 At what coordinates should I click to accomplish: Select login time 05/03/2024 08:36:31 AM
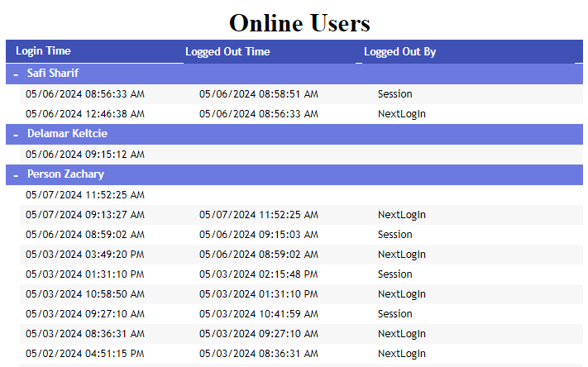85,334
